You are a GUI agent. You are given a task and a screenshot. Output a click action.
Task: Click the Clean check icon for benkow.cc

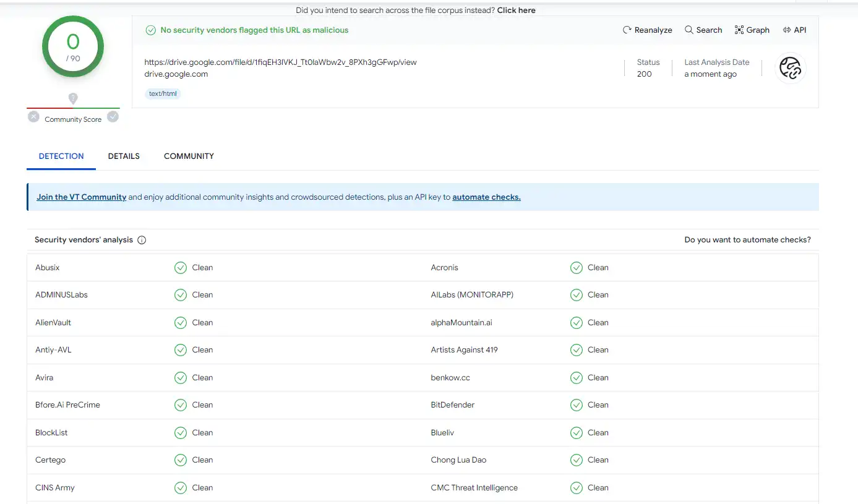click(x=576, y=378)
